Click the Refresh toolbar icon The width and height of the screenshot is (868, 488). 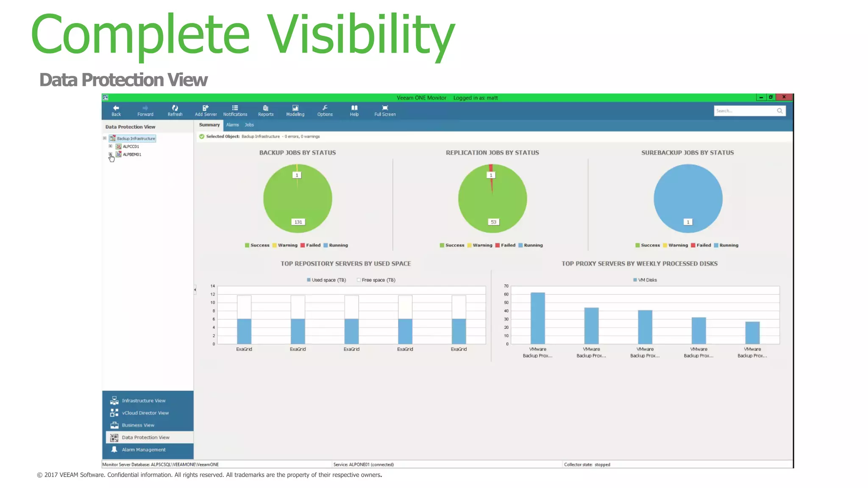coord(175,108)
